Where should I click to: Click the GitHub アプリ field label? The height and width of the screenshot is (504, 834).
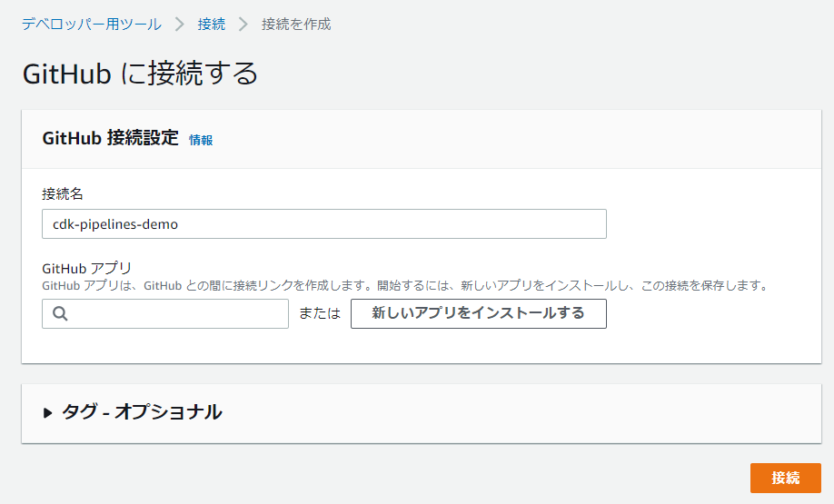click(x=86, y=268)
